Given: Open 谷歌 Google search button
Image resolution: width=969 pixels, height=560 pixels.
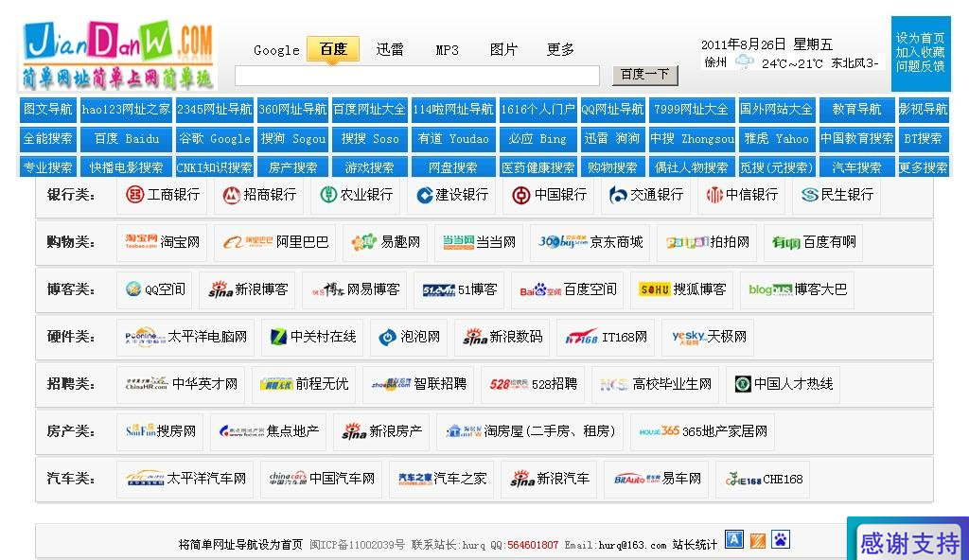Looking at the screenshot, I should (215, 139).
